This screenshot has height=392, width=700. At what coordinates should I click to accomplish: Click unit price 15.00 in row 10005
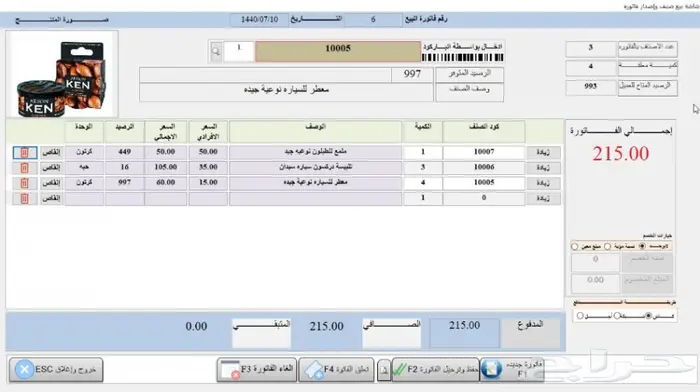(x=208, y=183)
